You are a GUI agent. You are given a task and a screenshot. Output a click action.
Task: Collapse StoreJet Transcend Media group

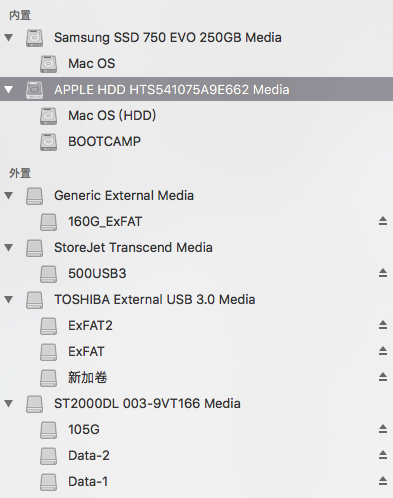pyautogui.click(x=9, y=247)
